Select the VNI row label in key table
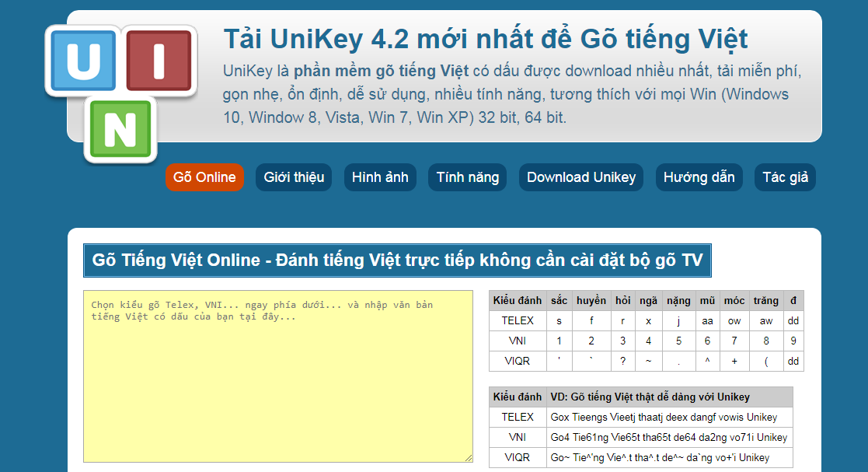Screen dimensions: 868x472 pos(518,341)
